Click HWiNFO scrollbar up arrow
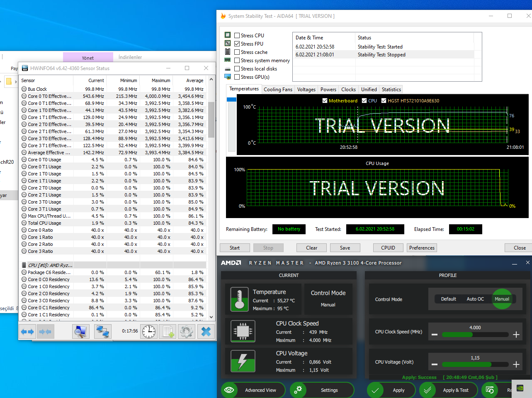The width and height of the screenshot is (532, 398). 211,79
